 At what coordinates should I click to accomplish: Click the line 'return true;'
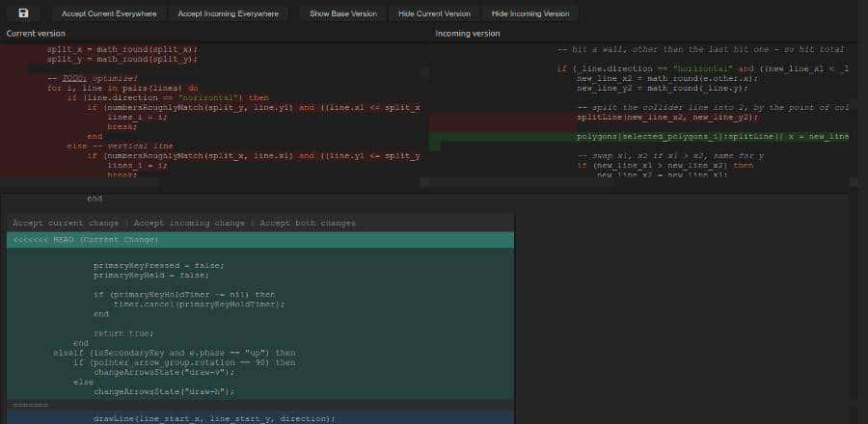point(123,333)
